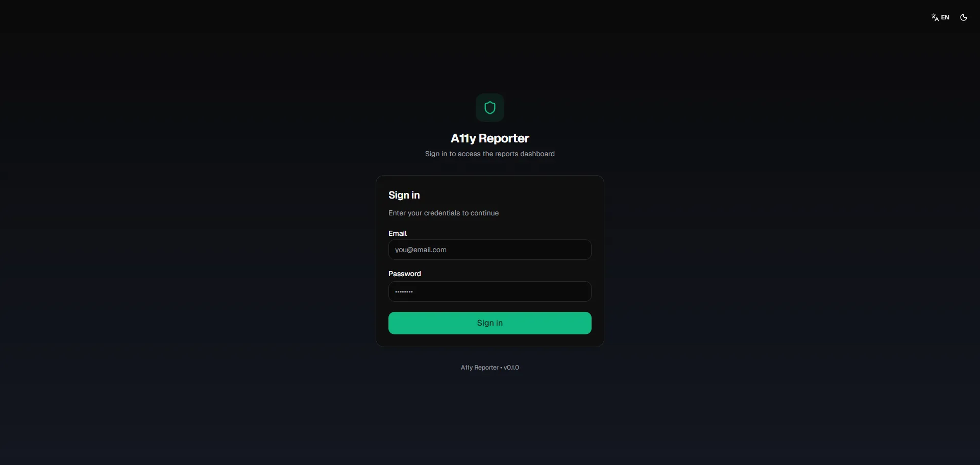Click the Email field label

coord(397,233)
